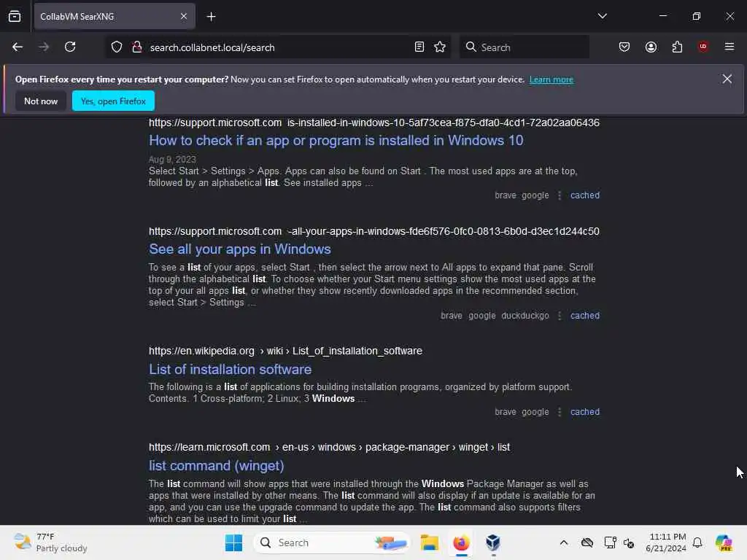
Task: Toggle reader view icon in address bar
Action: tap(419, 47)
